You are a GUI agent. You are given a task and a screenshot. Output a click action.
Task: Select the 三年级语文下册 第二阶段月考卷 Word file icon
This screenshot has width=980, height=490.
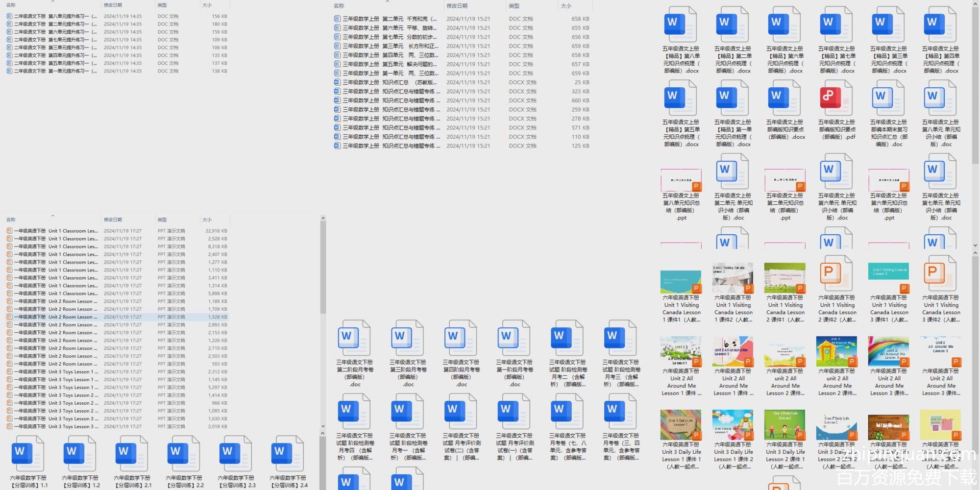pyautogui.click(x=355, y=337)
